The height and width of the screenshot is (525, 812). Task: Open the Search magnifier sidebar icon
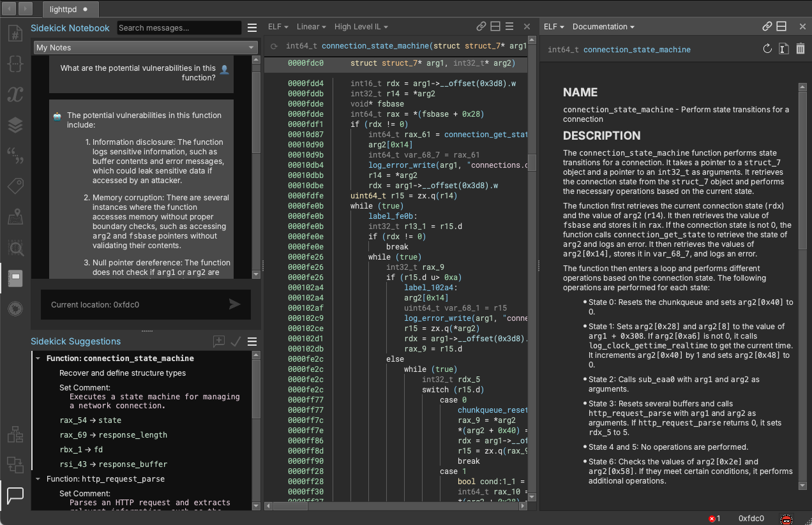(x=15, y=248)
